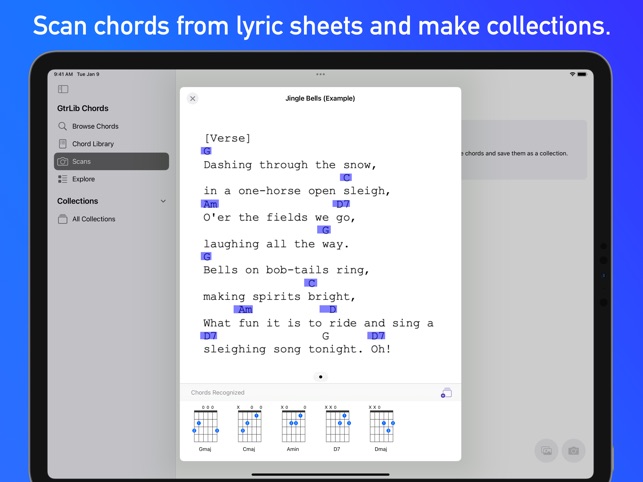Select the Amin chord diagram
The image size is (643, 482).
coord(293,428)
